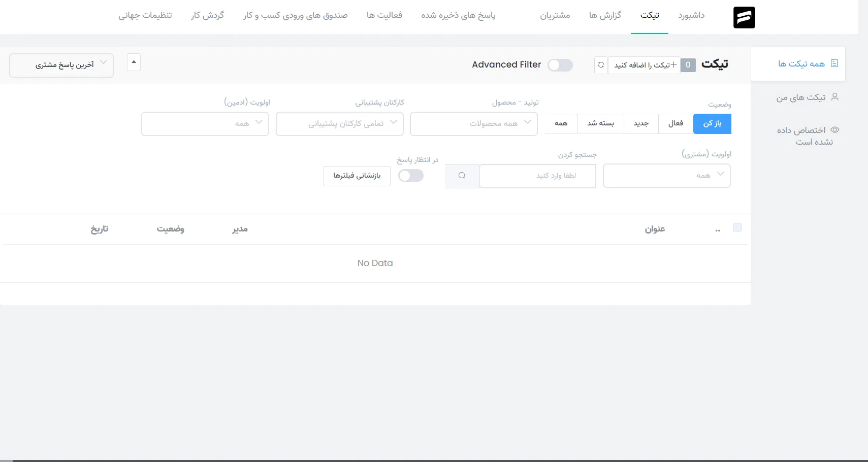Select اختصاص داده نشده است in sidebar
The height and width of the screenshot is (462, 868).
pos(808,136)
